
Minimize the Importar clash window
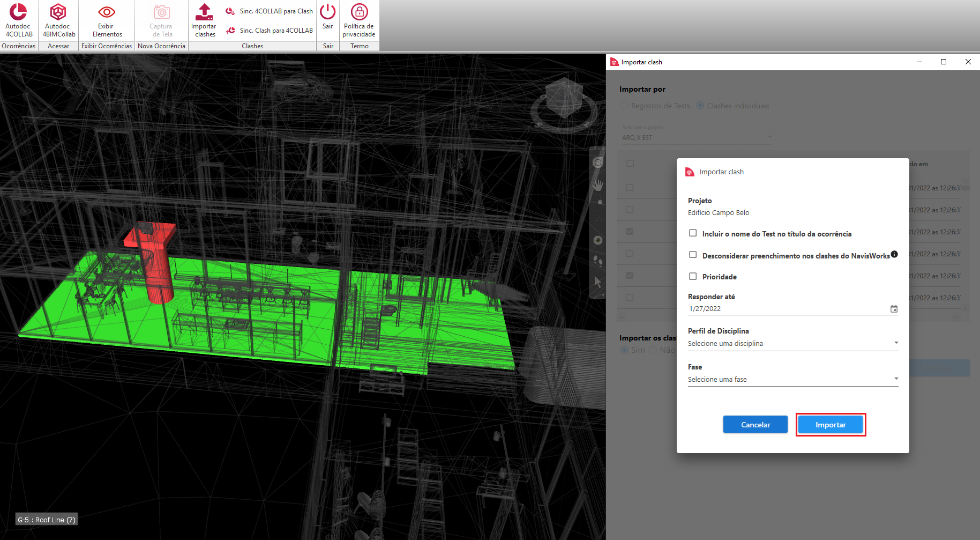pos(919,62)
